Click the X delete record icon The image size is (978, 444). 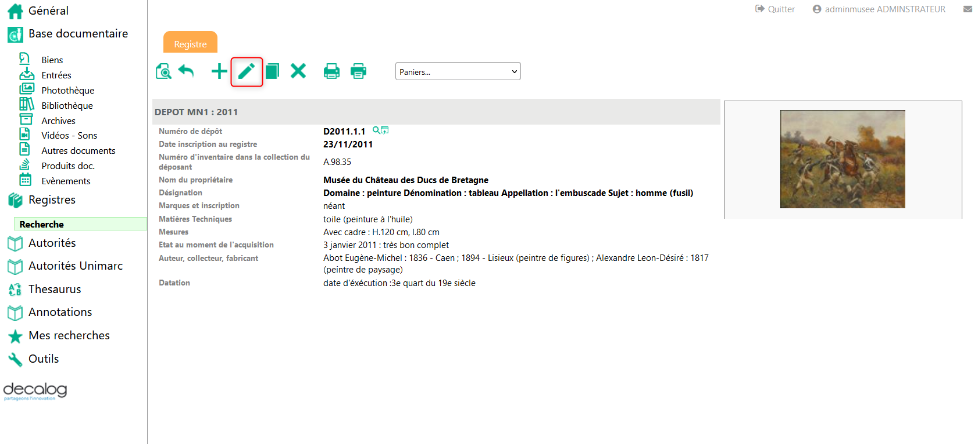[x=298, y=71]
